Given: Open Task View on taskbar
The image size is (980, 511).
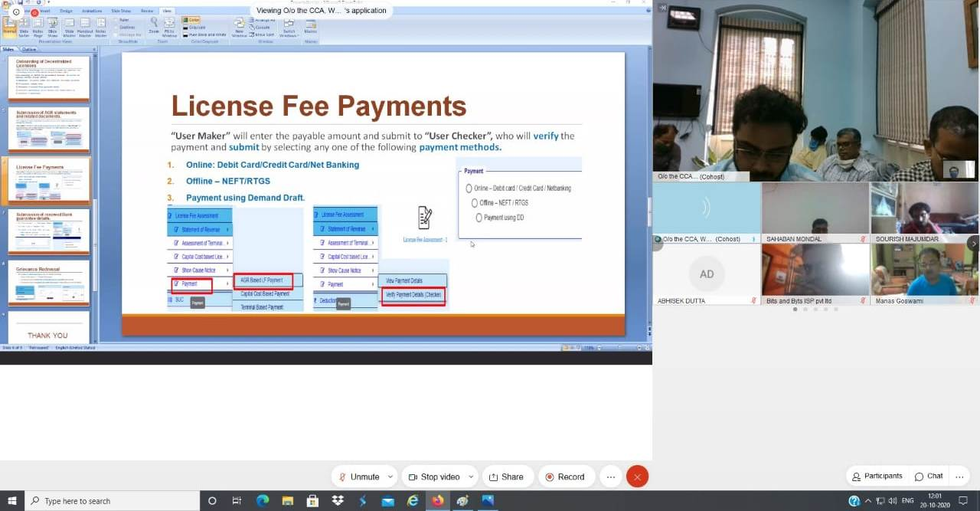Looking at the screenshot, I should point(237,501).
